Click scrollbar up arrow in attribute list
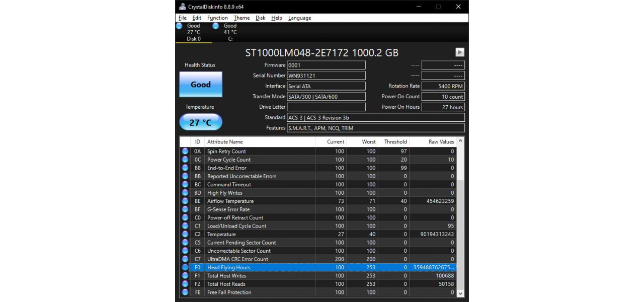This screenshot has width=644, height=302. pos(460,141)
